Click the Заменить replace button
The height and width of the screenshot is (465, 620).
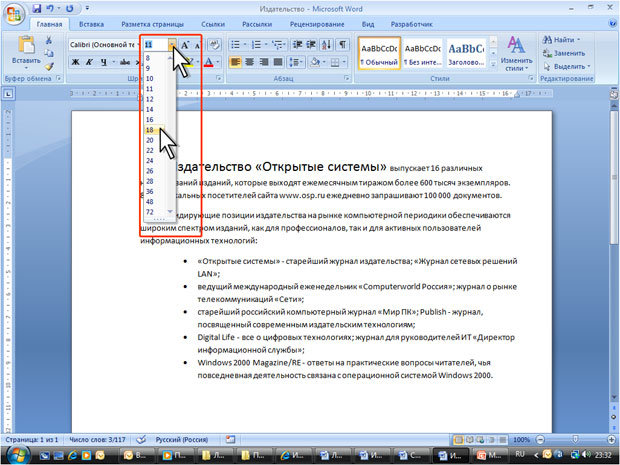pyautogui.click(x=564, y=53)
